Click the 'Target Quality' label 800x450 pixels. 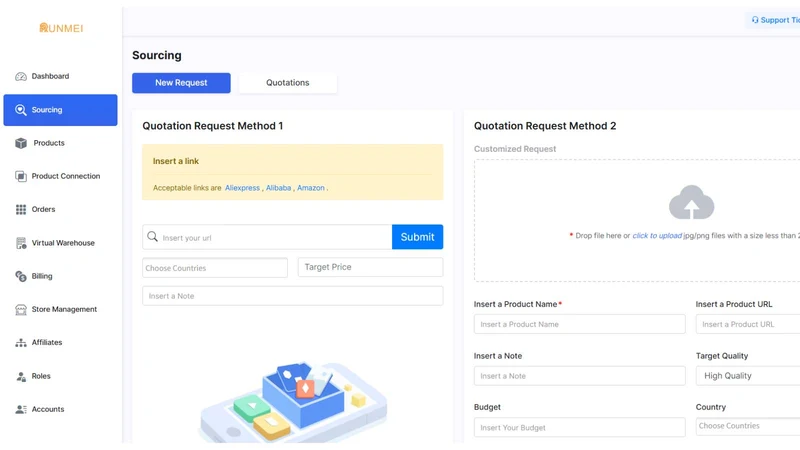tap(722, 356)
